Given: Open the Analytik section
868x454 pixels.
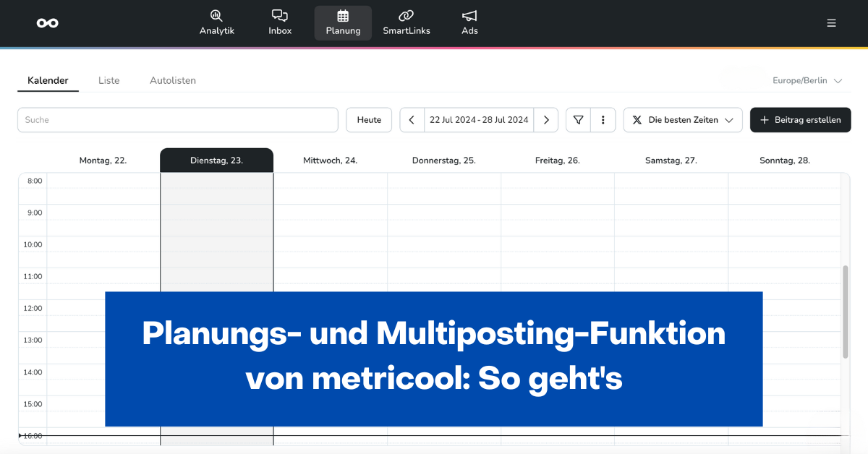Looking at the screenshot, I should click(217, 22).
